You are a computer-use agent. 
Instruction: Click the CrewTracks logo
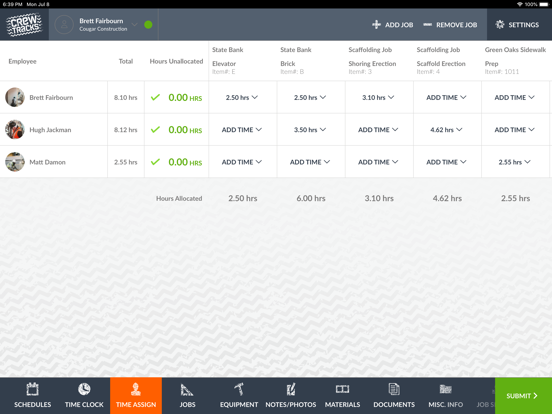pyautogui.click(x=24, y=24)
